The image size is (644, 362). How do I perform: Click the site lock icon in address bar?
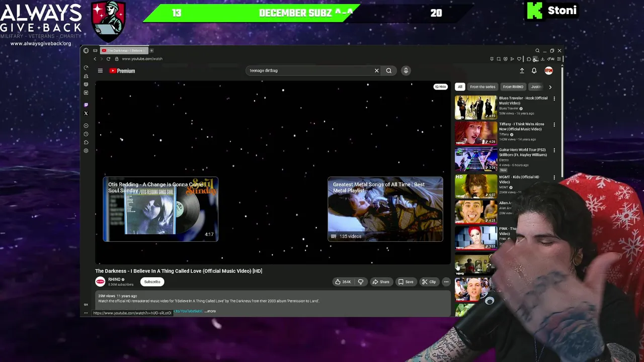[117, 59]
